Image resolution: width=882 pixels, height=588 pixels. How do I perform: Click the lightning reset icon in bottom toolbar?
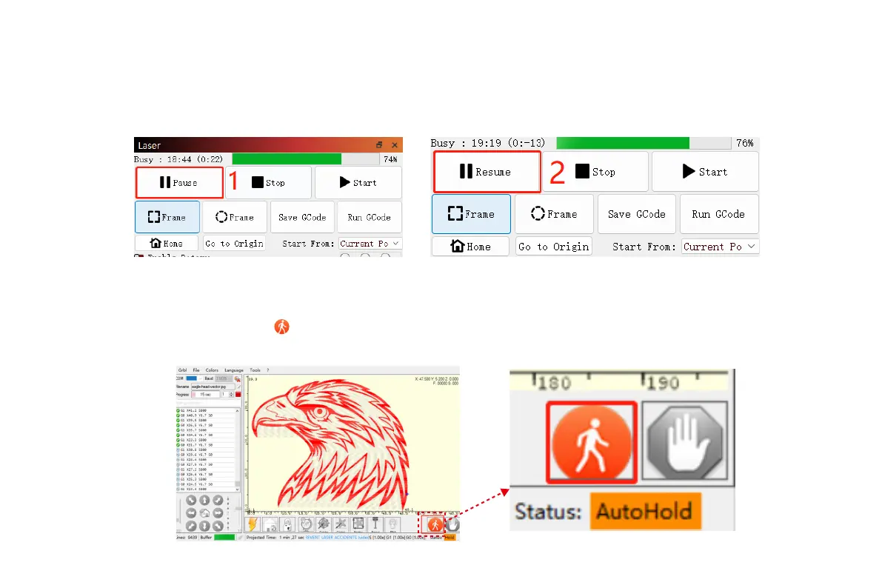point(253,524)
